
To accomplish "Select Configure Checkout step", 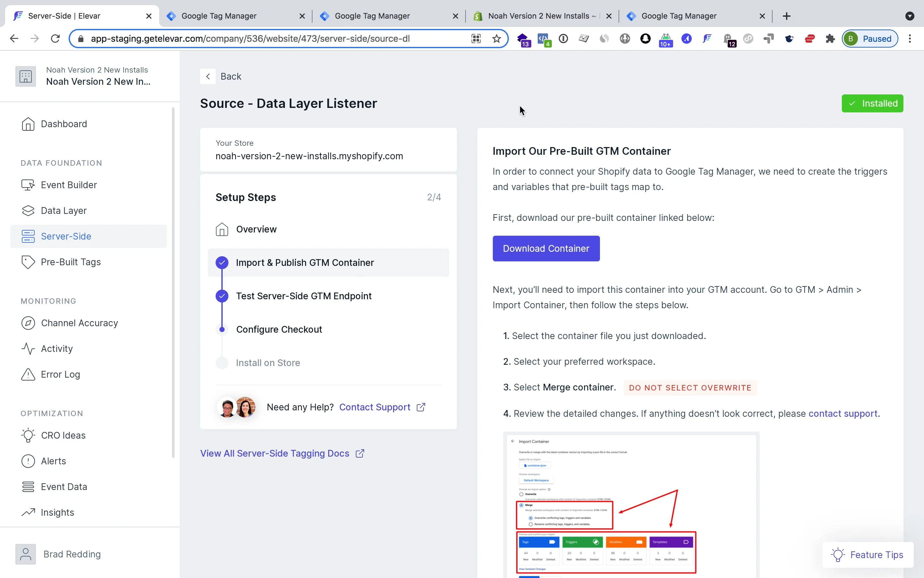I will coord(328,329).
